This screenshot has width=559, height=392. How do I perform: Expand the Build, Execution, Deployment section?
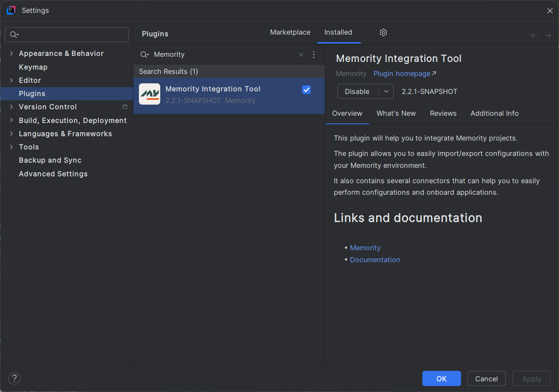pyautogui.click(x=11, y=120)
